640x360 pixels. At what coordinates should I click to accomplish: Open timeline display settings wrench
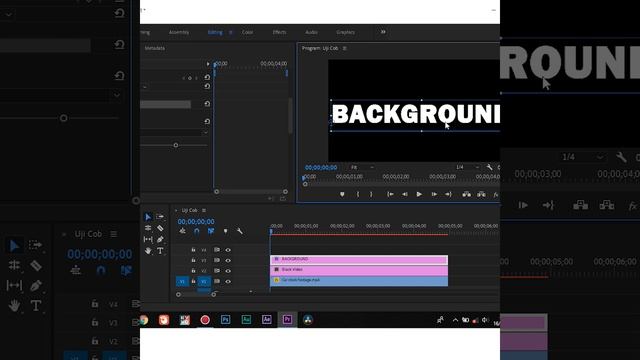pyautogui.click(x=240, y=231)
